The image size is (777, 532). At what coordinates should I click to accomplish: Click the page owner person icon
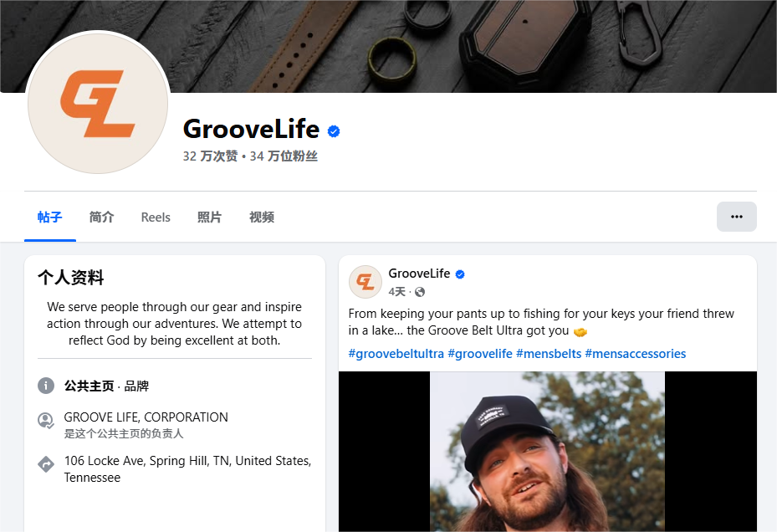(x=46, y=421)
